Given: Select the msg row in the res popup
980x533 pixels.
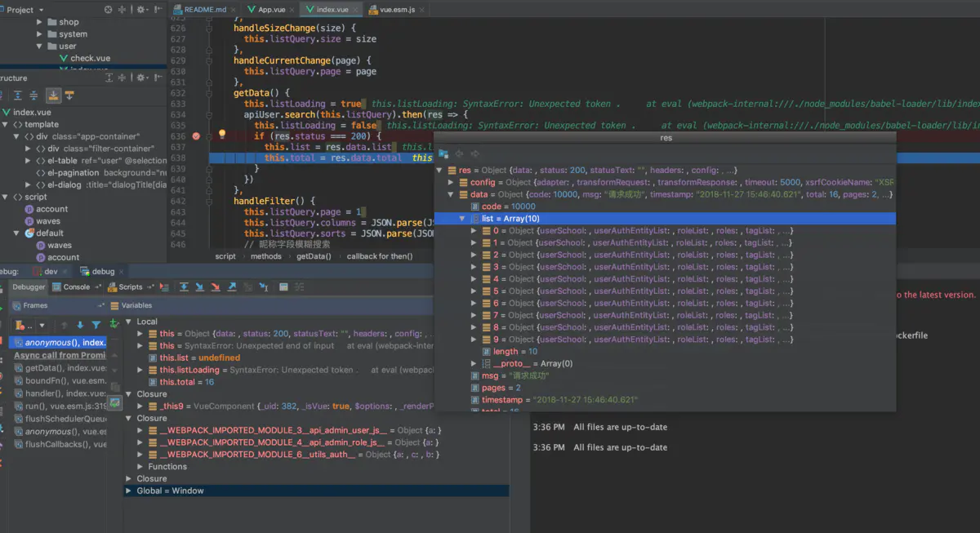Looking at the screenshot, I should pos(665,375).
